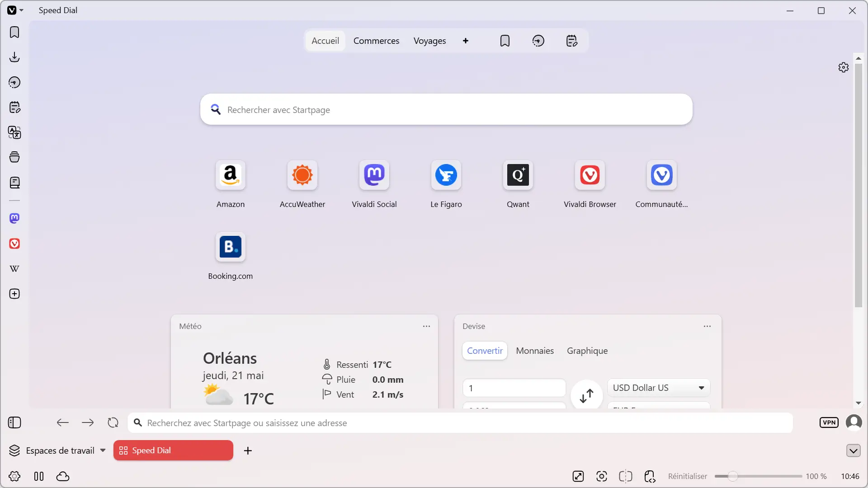
Task: Click the vertical page scrollbar
Action: 858,185
